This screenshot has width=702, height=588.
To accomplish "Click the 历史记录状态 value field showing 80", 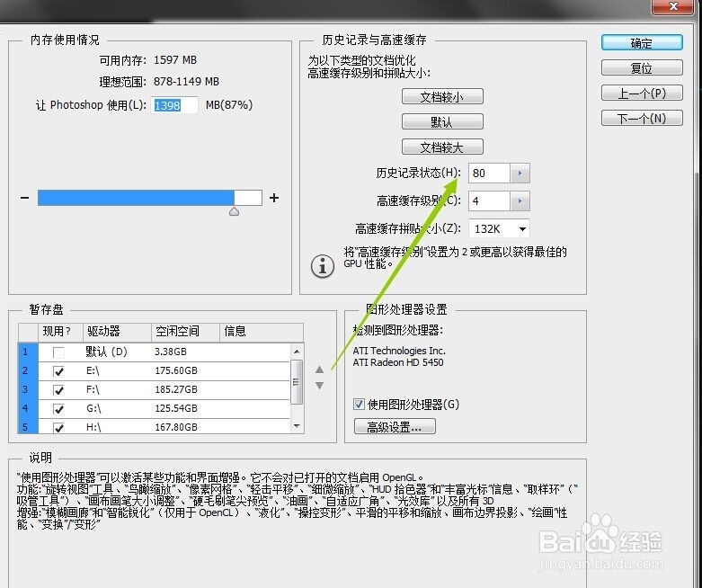I will tap(489, 174).
